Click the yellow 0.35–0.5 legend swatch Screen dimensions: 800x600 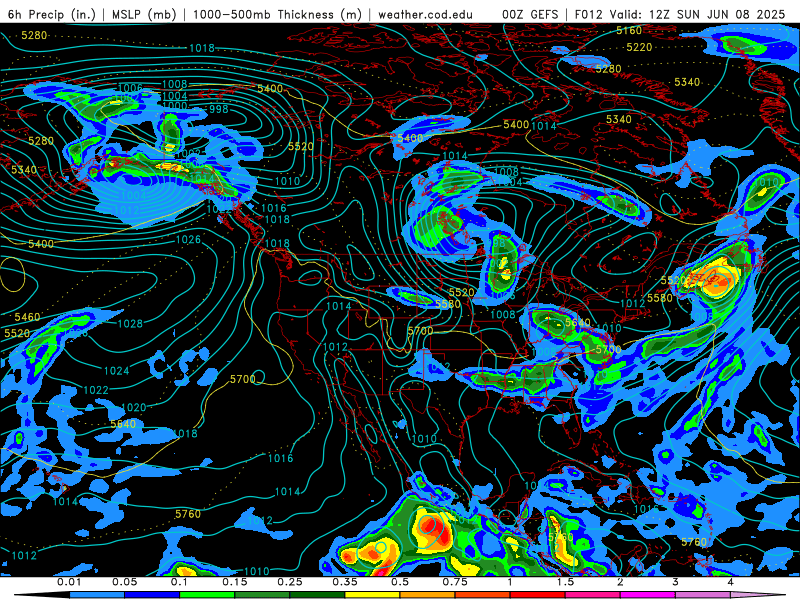click(x=372, y=595)
